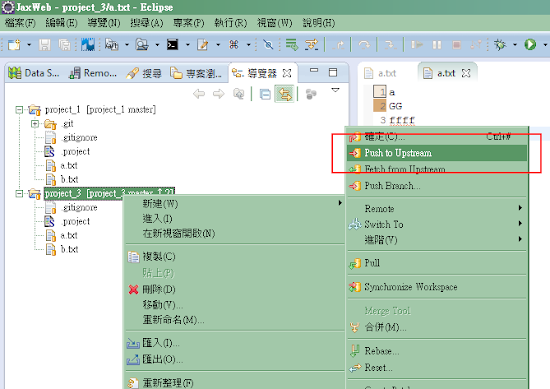Open the Remote submenu
This screenshot has height=389, width=550.
(x=437, y=208)
